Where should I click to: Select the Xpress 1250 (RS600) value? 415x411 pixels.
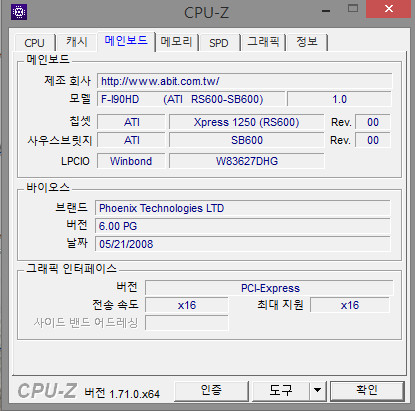tap(247, 122)
